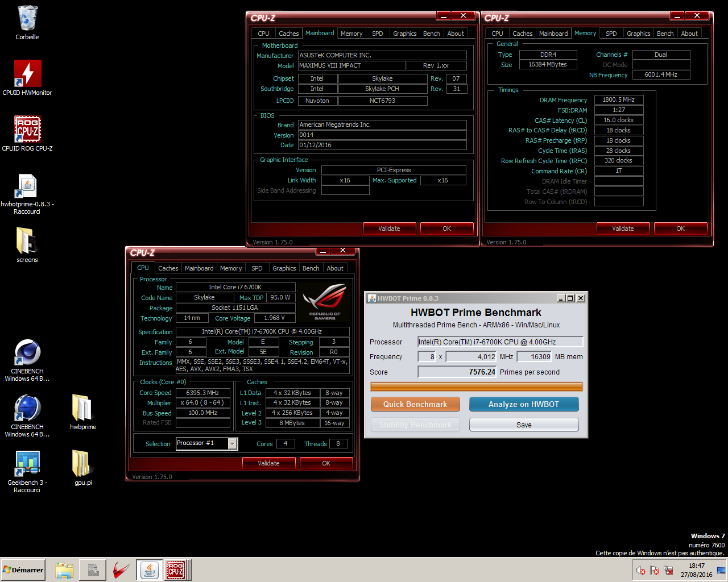Launch CPUID HWMonitor desktop shortcut
Screen dimensions: 728x582
27,77
